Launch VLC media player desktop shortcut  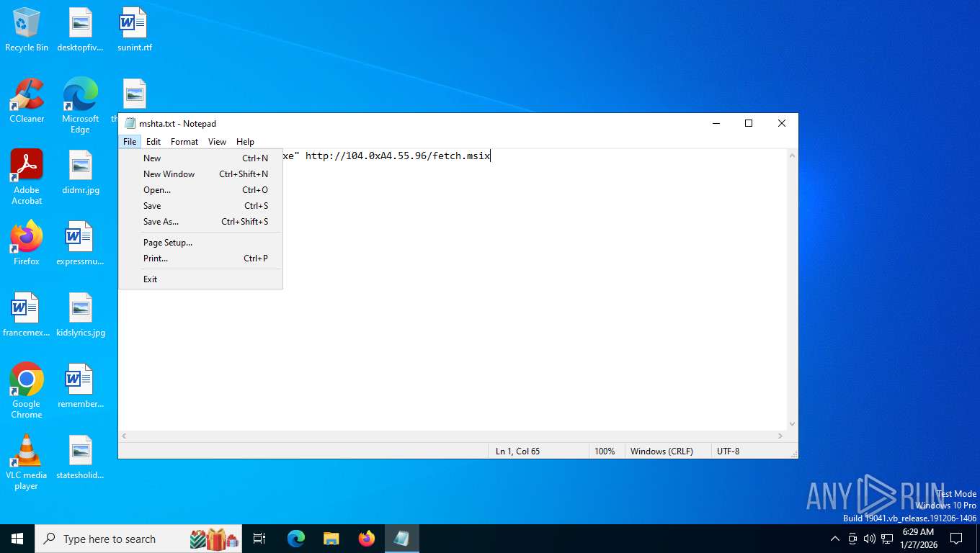coord(27,462)
